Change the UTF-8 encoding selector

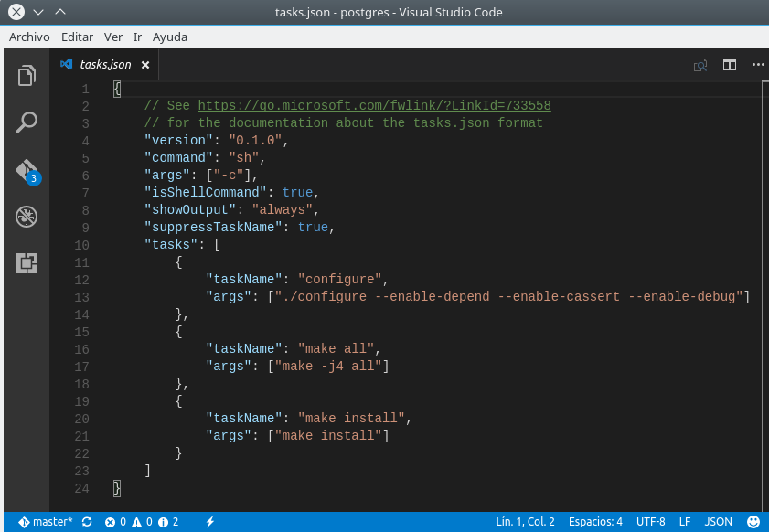pos(650,522)
